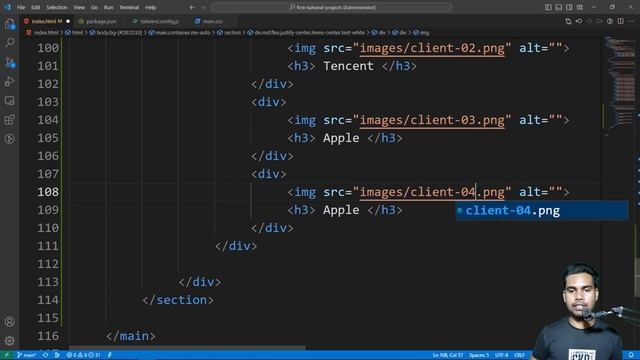Screen dimensions: 640x360
Task: Click the command center search box
Action: [x=332, y=7]
